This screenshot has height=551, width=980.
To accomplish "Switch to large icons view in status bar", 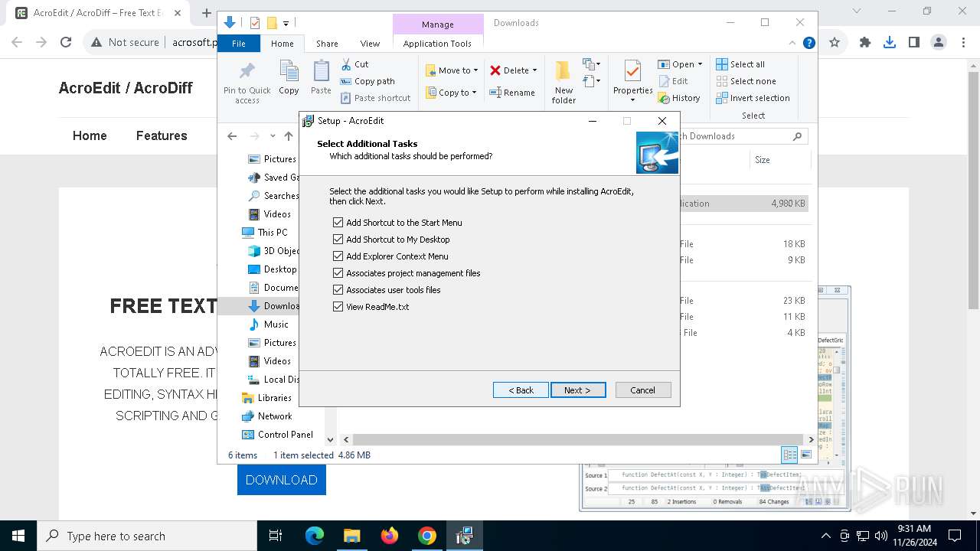I will tap(805, 455).
